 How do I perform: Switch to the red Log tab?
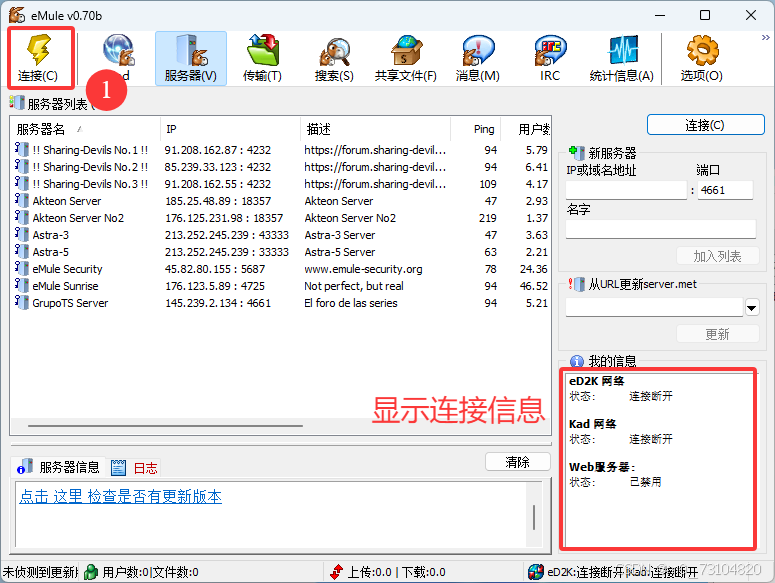click(x=134, y=467)
